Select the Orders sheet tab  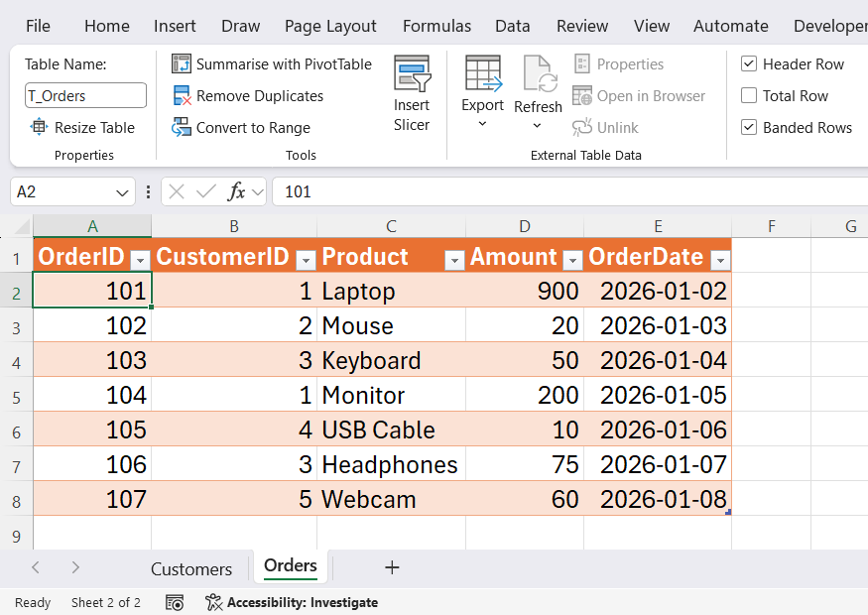tap(291, 565)
